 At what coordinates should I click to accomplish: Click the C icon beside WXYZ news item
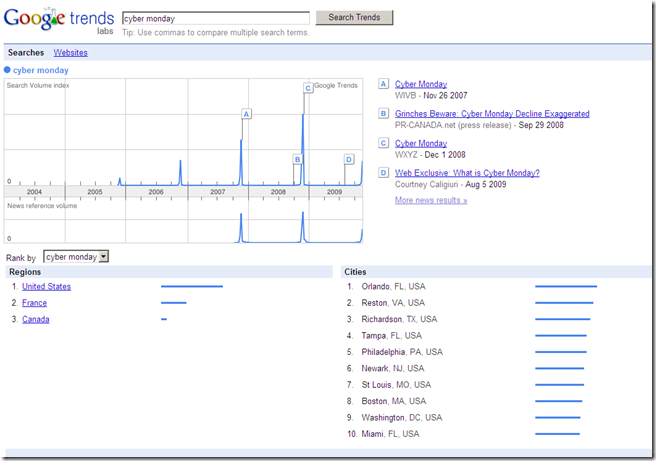click(x=383, y=143)
